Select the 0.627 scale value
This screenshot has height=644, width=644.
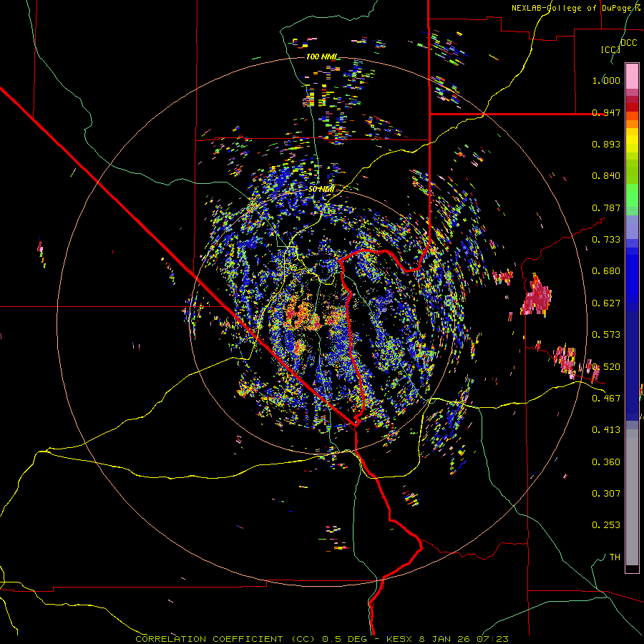[606, 303]
